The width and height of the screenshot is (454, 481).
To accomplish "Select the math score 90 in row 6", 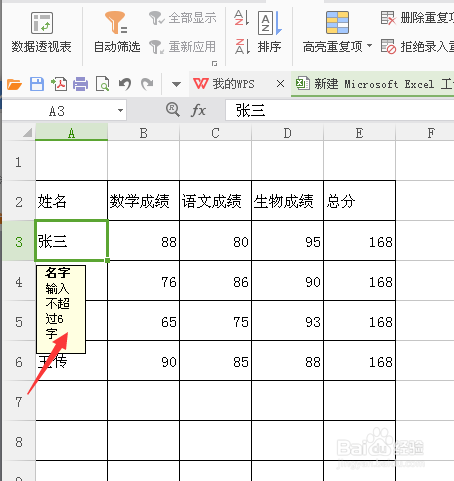I will (143, 361).
